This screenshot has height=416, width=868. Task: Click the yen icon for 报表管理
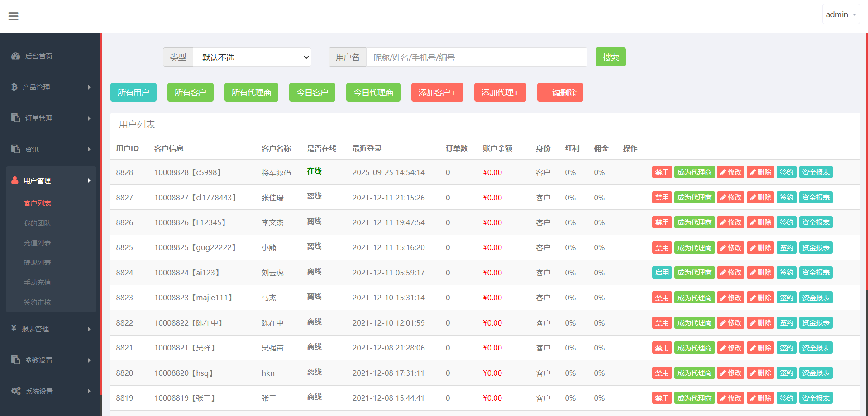coord(14,328)
